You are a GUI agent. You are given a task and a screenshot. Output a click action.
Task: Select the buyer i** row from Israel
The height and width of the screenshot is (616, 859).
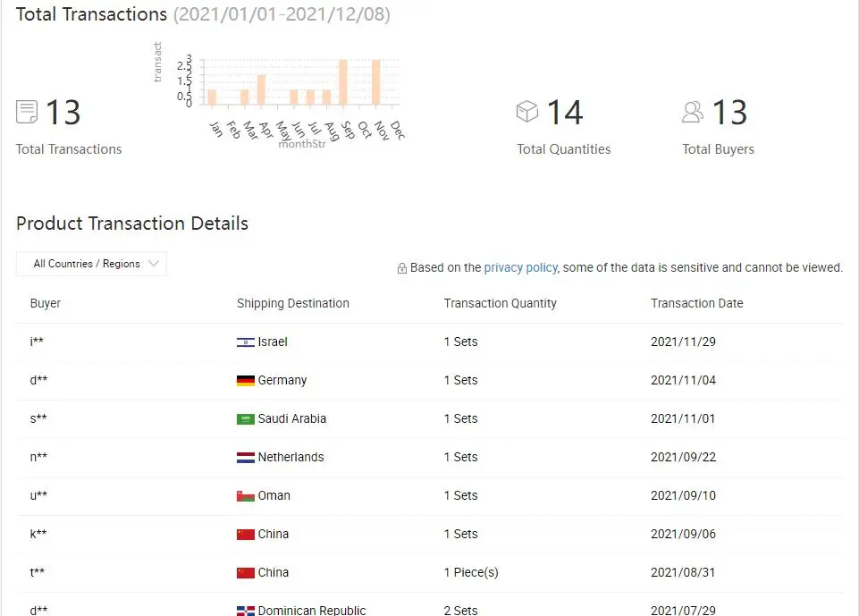click(38, 342)
